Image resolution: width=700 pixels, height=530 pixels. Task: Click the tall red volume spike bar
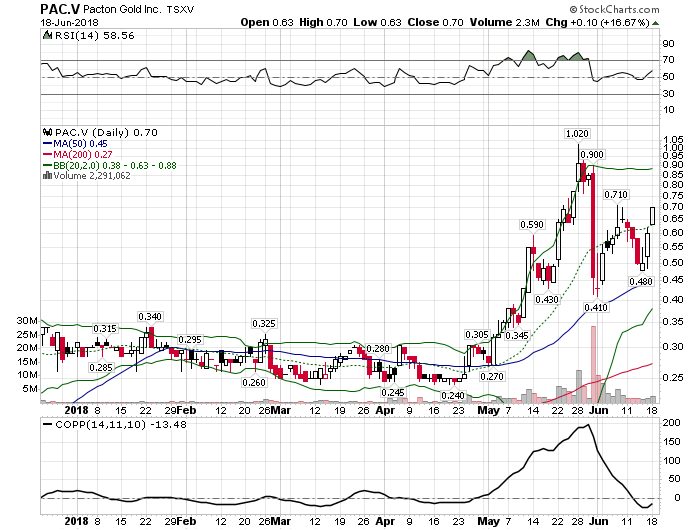click(593, 364)
